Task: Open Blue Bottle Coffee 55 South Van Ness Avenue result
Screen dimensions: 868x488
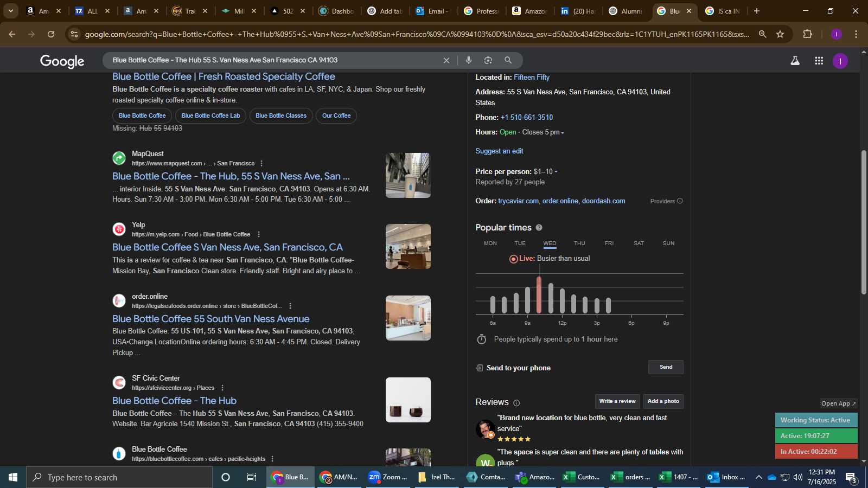Action: 211,319
